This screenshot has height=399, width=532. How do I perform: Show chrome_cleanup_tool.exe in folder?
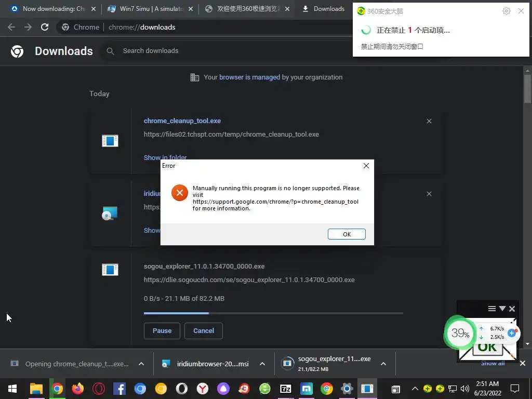(x=165, y=157)
